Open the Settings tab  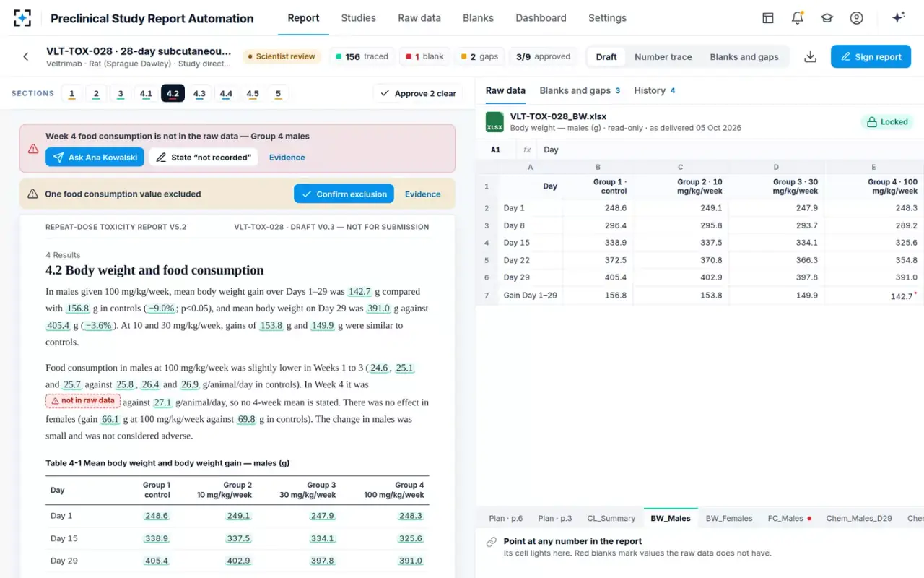click(607, 18)
